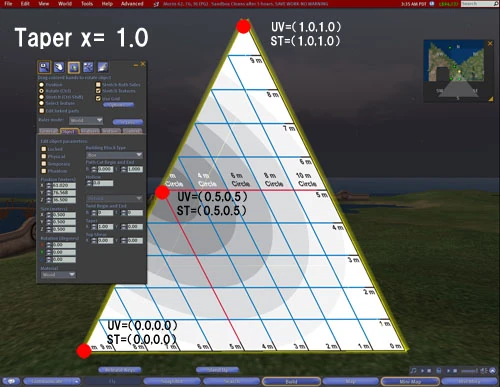The image size is (500, 387).
Task: Switch to the General tab
Action: 49,131
